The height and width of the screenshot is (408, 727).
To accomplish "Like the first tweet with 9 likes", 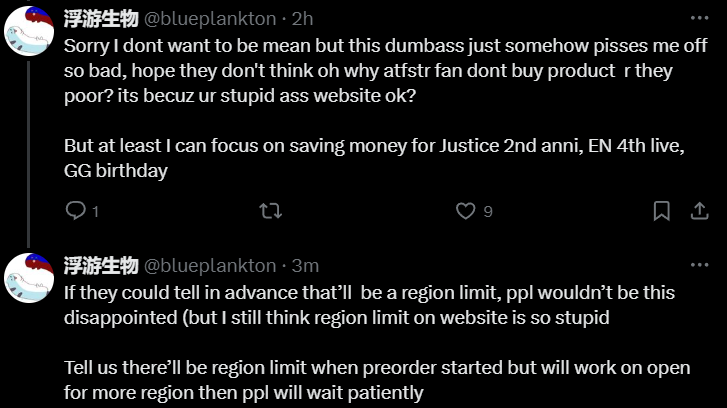I will pos(465,211).
